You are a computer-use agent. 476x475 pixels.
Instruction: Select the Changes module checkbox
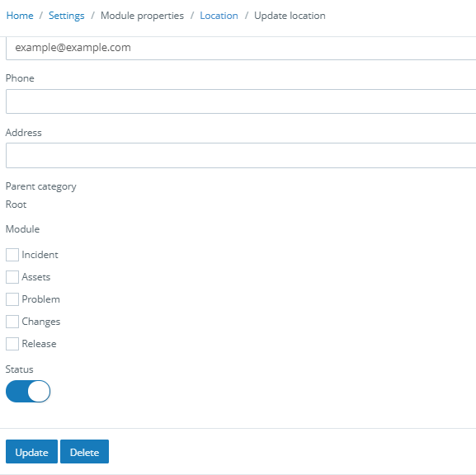[x=12, y=322]
